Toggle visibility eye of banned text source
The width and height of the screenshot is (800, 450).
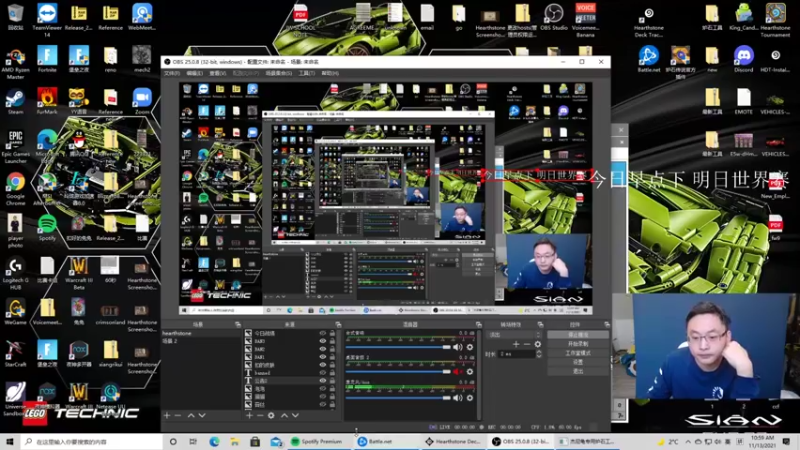[322, 373]
